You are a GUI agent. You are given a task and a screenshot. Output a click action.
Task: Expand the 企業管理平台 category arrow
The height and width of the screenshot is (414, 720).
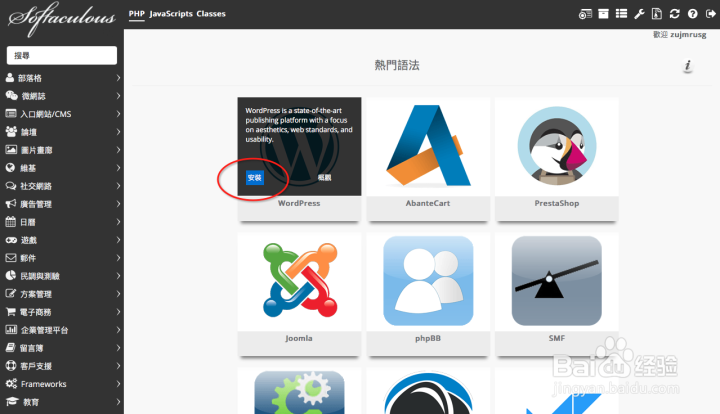[x=118, y=330]
